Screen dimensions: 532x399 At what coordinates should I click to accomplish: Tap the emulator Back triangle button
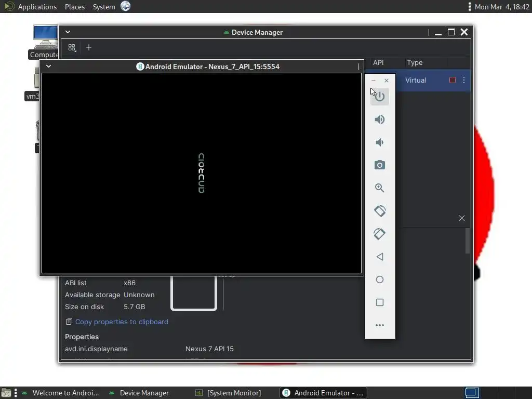tap(380, 257)
